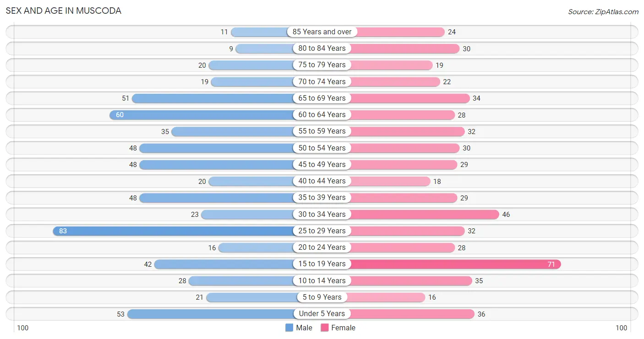Click the 40 to 44 Years label

(322, 181)
